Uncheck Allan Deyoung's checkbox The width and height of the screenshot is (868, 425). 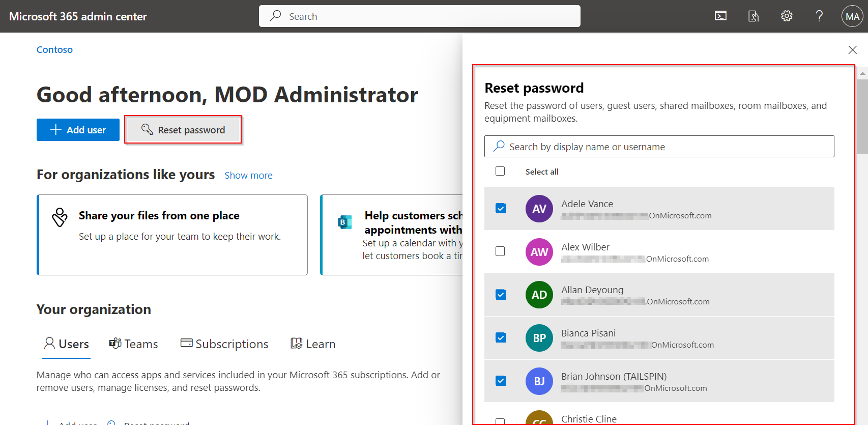[x=501, y=294]
